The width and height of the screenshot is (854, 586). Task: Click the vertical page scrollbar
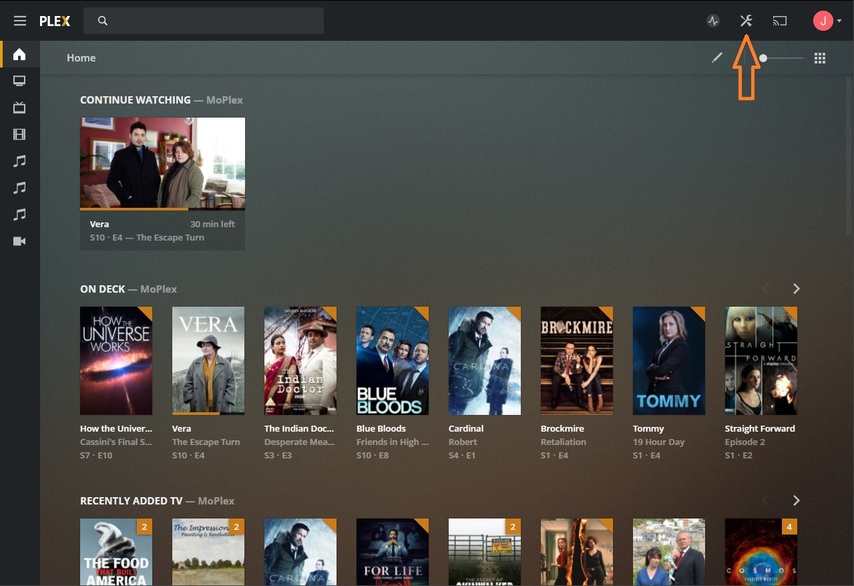[848, 155]
